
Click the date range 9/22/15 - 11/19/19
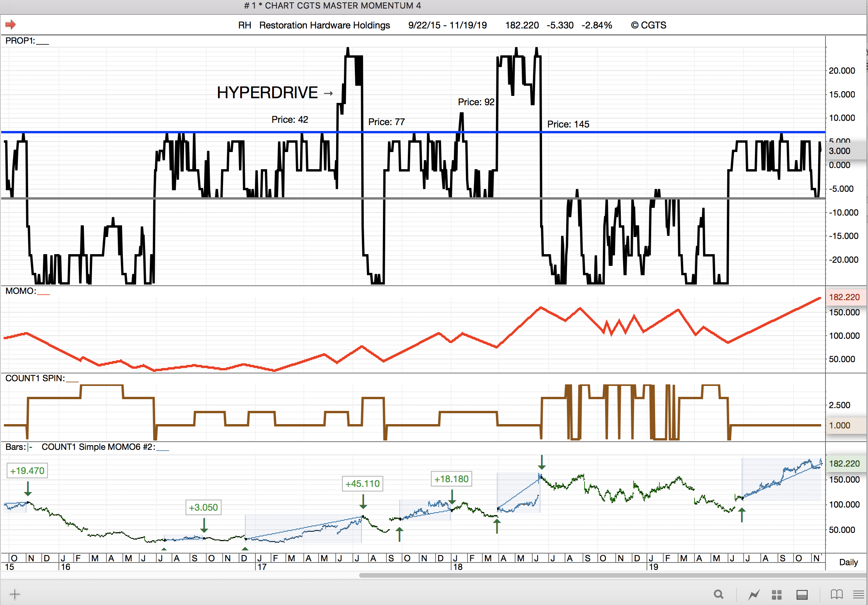447,25
